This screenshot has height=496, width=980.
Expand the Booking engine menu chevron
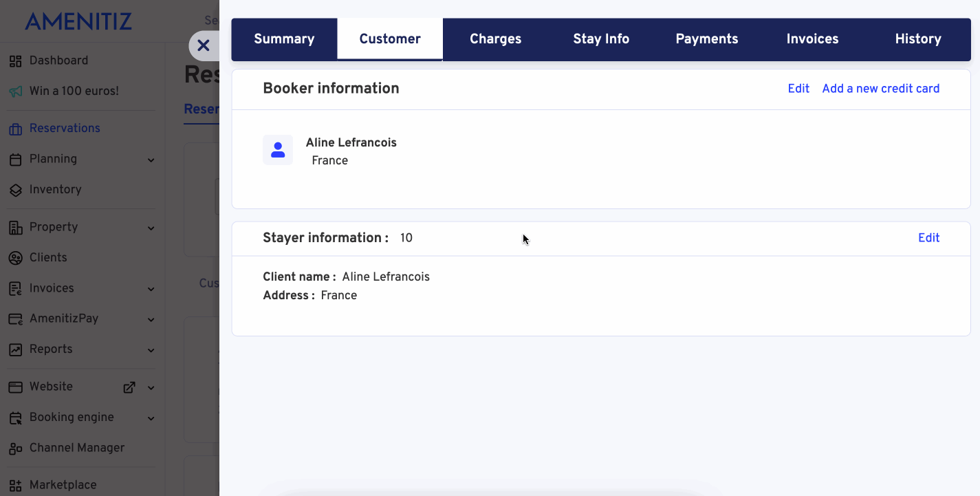(x=151, y=418)
